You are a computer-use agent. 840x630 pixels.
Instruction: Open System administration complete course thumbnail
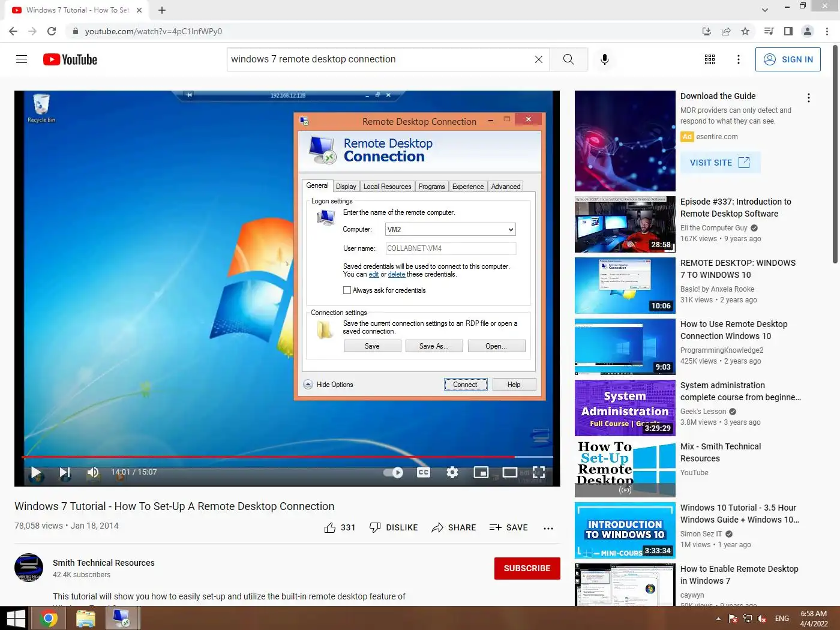pos(625,408)
